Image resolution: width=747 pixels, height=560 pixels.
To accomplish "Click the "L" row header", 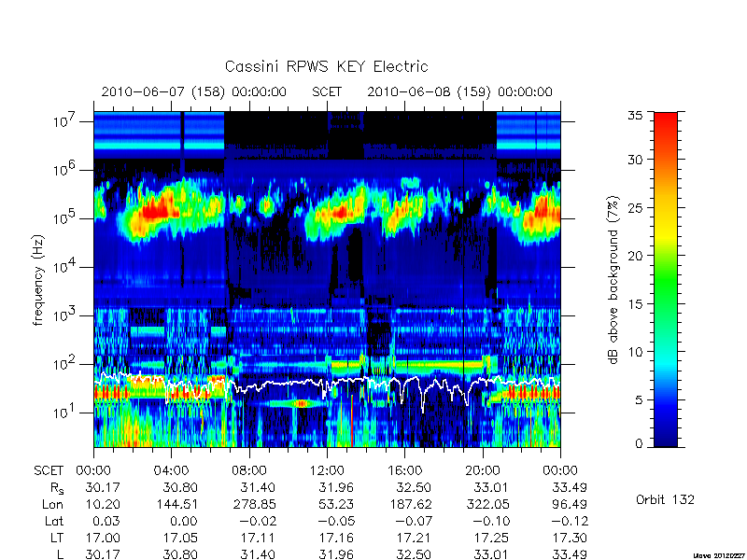I will tap(59, 554).
